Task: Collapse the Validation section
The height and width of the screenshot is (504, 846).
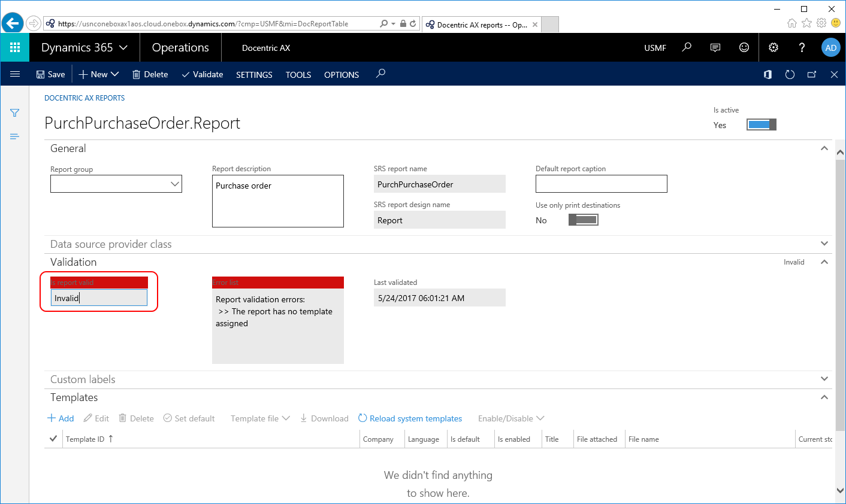Action: [824, 262]
